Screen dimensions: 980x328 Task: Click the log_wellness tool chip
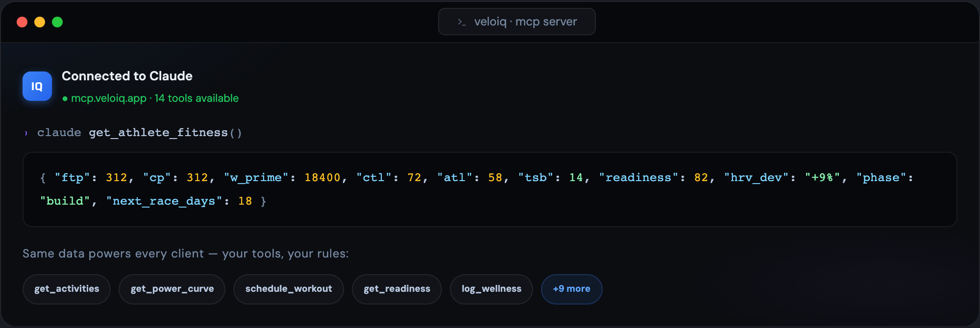coord(491,289)
